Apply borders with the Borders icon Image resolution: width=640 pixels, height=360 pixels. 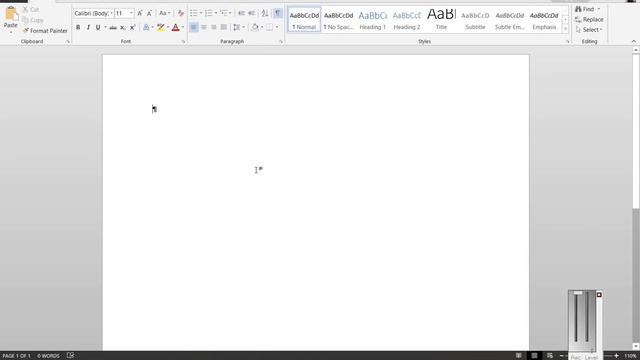269,27
